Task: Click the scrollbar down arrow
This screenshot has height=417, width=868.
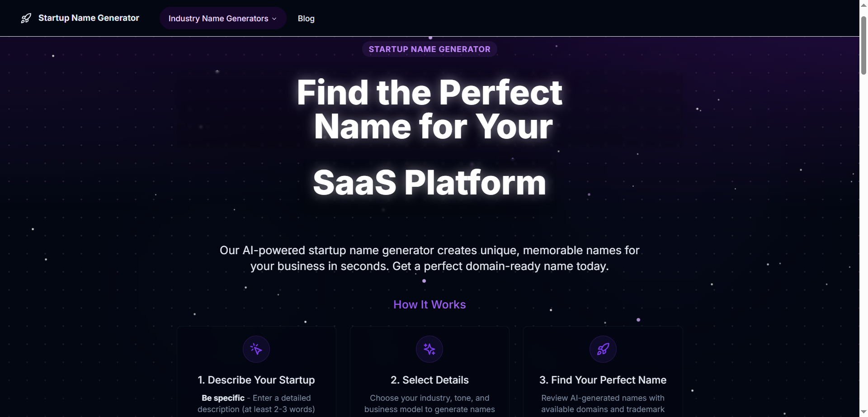Action: pos(863,412)
